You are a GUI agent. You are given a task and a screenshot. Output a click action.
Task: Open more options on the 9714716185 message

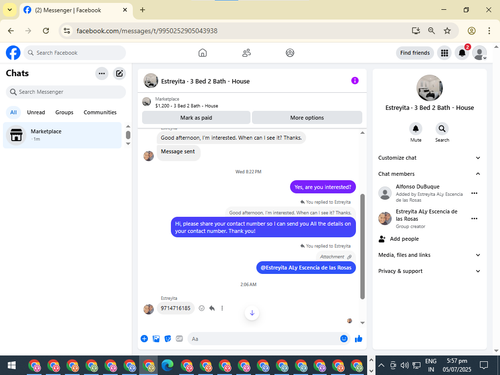click(222, 308)
